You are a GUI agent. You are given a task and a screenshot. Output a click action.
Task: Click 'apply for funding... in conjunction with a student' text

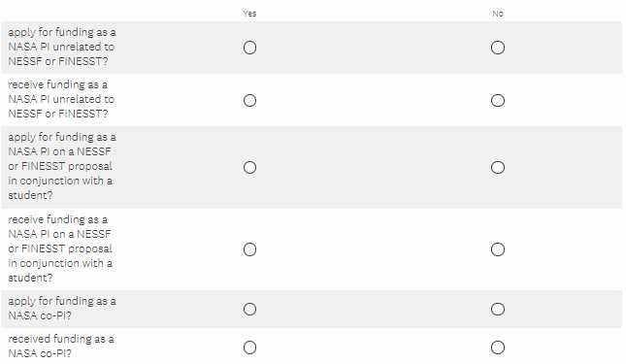tap(62, 166)
